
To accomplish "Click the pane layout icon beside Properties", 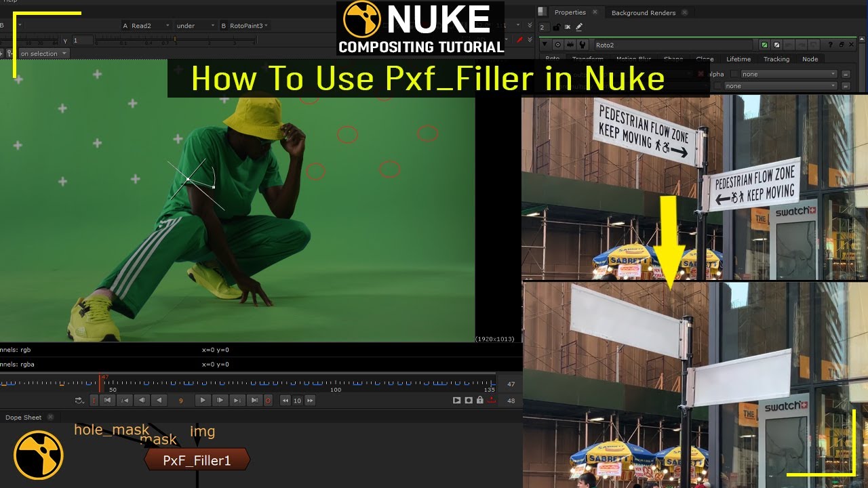I will (542, 12).
